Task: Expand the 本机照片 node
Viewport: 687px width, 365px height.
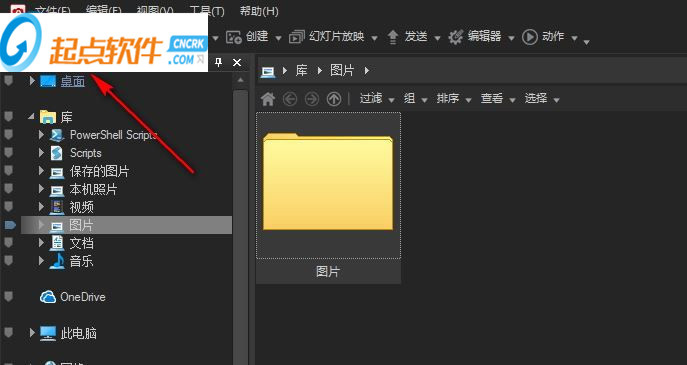Action: point(42,189)
